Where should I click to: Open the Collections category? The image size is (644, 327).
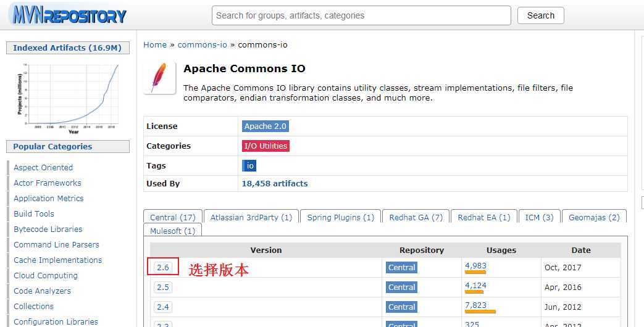coord(34,307)
